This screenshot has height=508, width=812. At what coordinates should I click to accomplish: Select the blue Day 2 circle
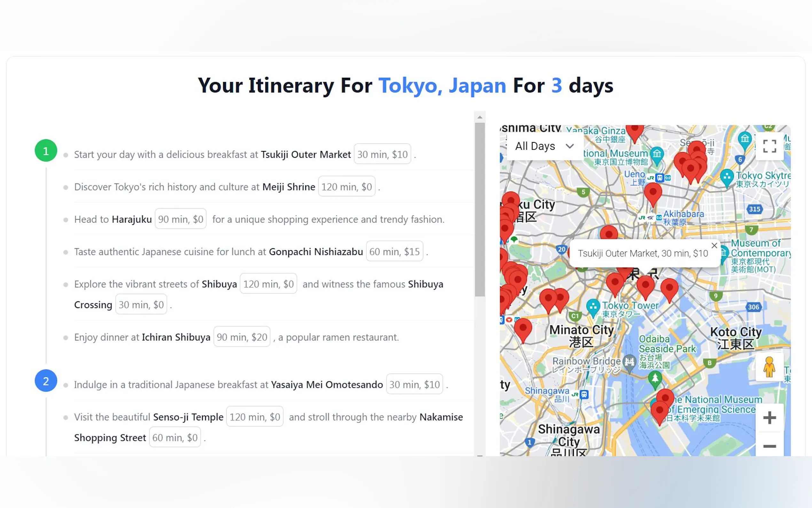[x=46, y=381]
